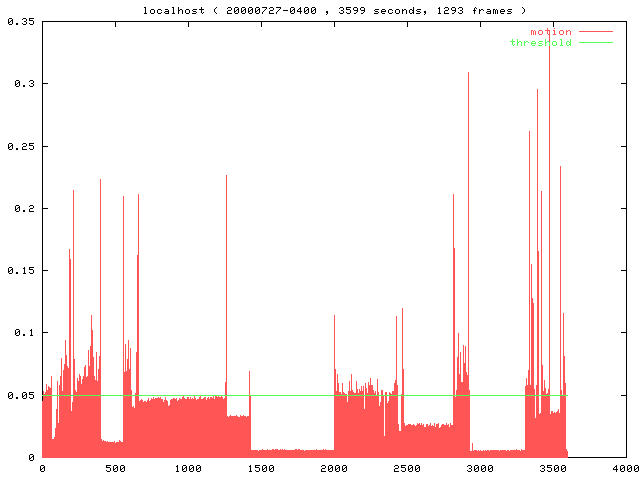640x480 pixels.
Task: Click the 2000 x-axis tick label
Action: [334, 468]
